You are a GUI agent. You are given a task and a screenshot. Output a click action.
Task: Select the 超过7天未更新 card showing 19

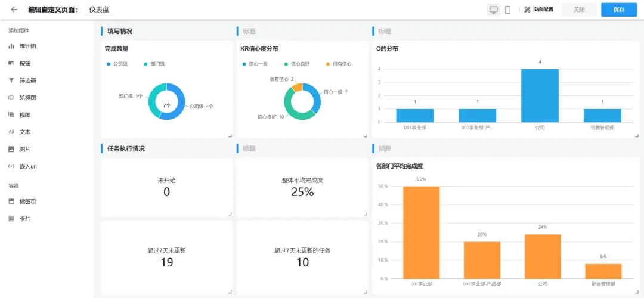tap(166, 257)
